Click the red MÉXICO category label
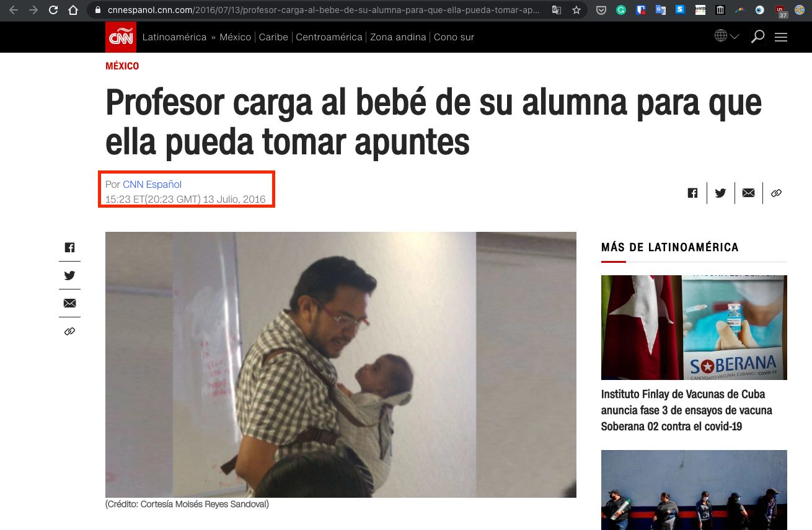 (122, 66)
